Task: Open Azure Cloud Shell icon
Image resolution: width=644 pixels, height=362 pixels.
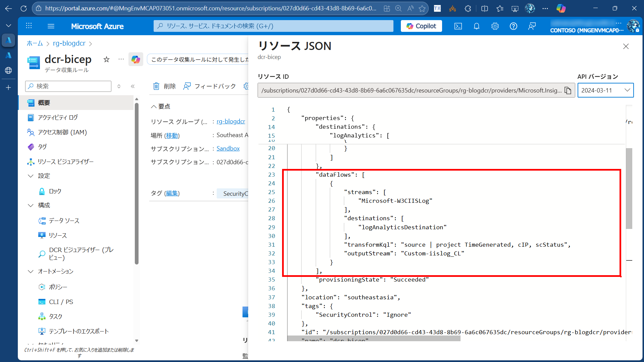Action: pyautogui.click(x=458, y=26)
